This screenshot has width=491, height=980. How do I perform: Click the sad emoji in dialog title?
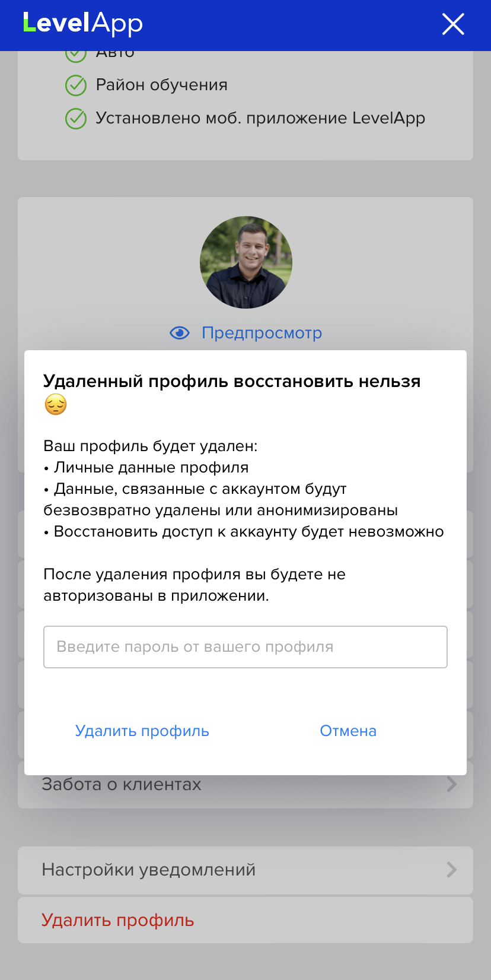(56, 405)
